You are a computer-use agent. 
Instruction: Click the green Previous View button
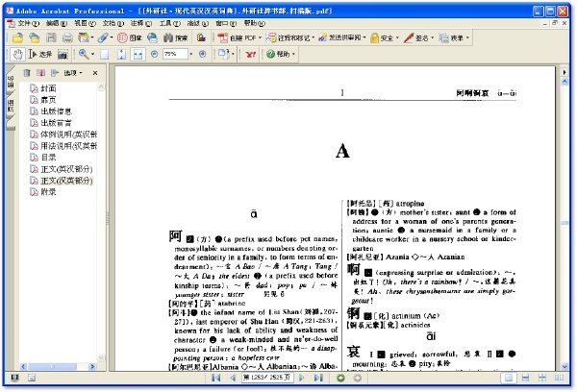(x=340, y=378)
